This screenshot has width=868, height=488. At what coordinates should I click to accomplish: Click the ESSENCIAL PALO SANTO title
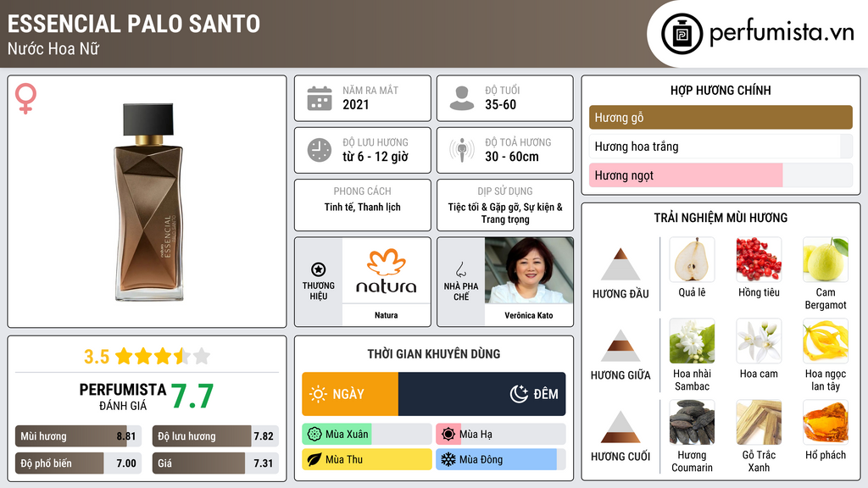(133, 24)
